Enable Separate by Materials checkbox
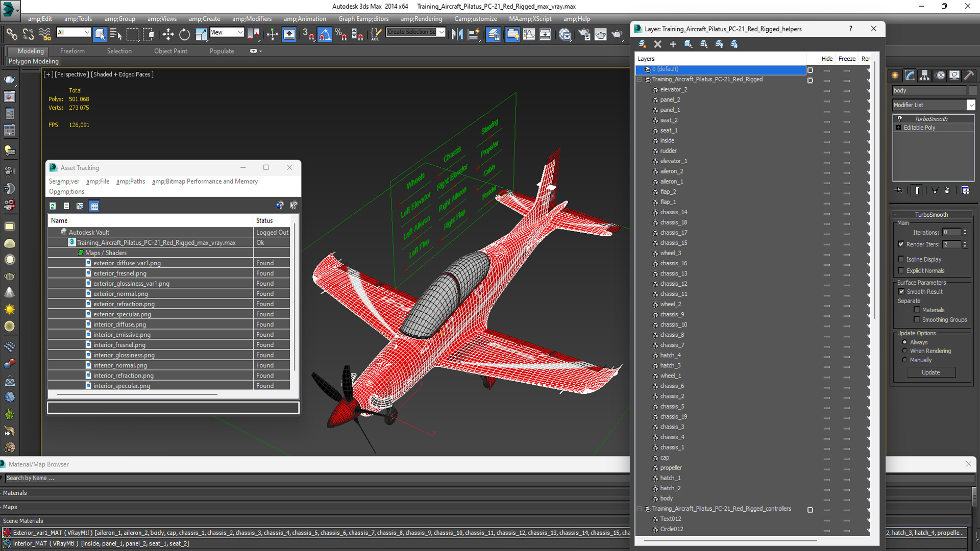 point(917,310)
